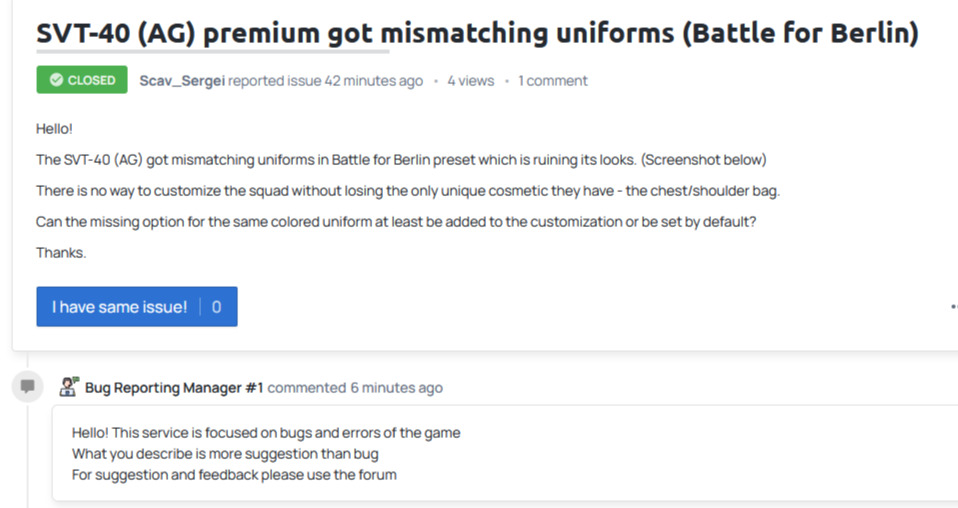
Task: Click the checkmark icon in CLOSED badge
Action: coord(56,80)
